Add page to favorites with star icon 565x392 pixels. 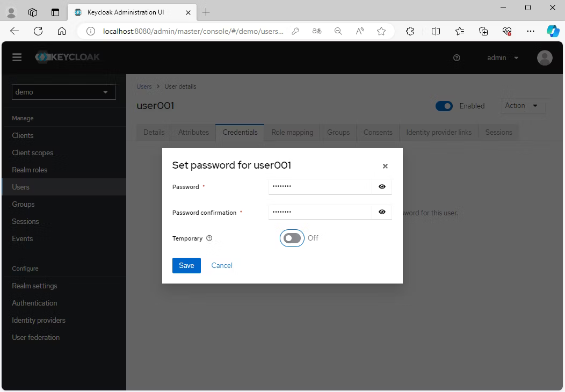381,31
